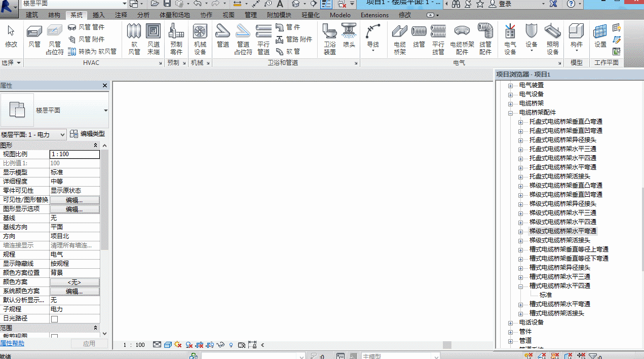Choose the 卫浴装置 plumbing fixture tool
This screenshot has height=359, width=644.
click(x=330, y=40)
